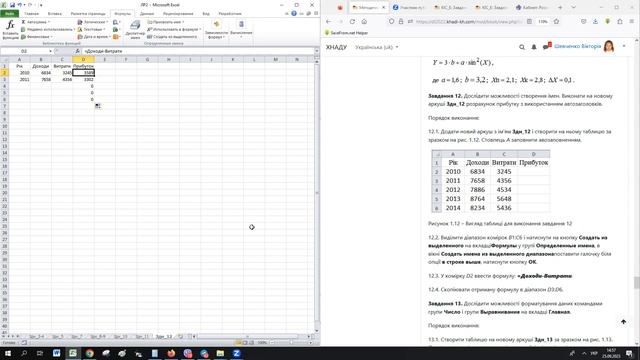Screen dimensions: 640x360
Task: Click Excel vertical scrollbar
Action: 317,193
